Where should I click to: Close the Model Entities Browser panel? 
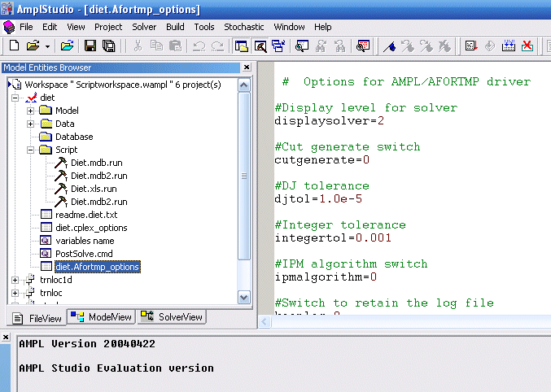(246, 68)
